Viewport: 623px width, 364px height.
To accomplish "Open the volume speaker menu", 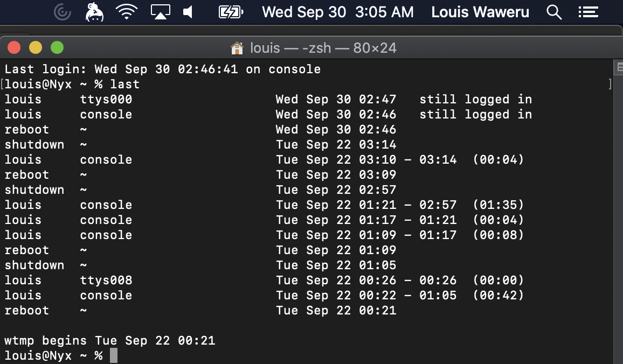I will pyautogui.click(x=189, y=12).
